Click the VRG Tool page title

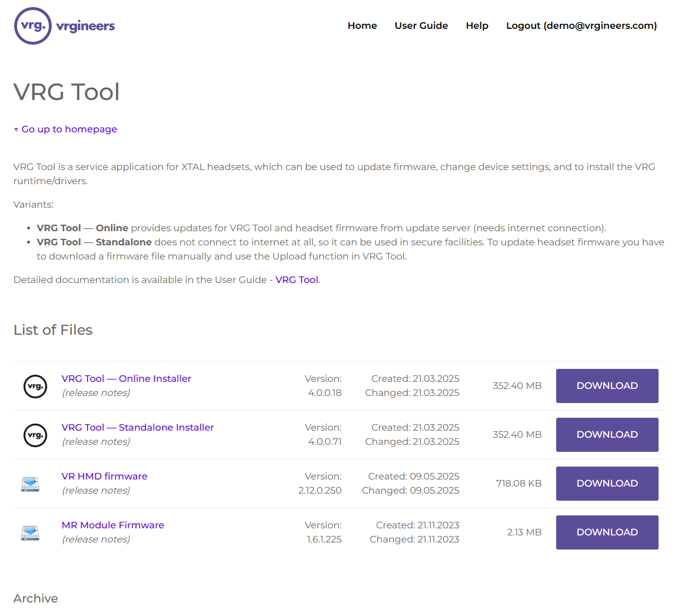pos(67,92)
